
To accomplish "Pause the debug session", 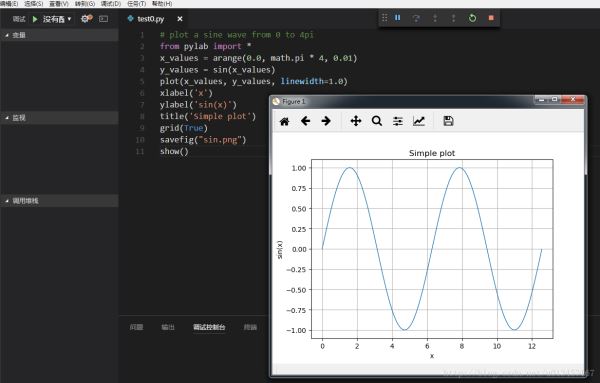I will pyautogui.click(x=398, y=18).
